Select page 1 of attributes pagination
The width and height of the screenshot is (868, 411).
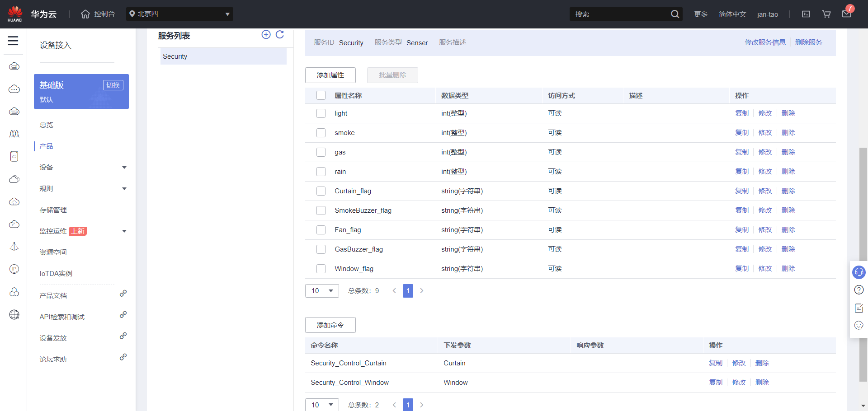[408, 291]
